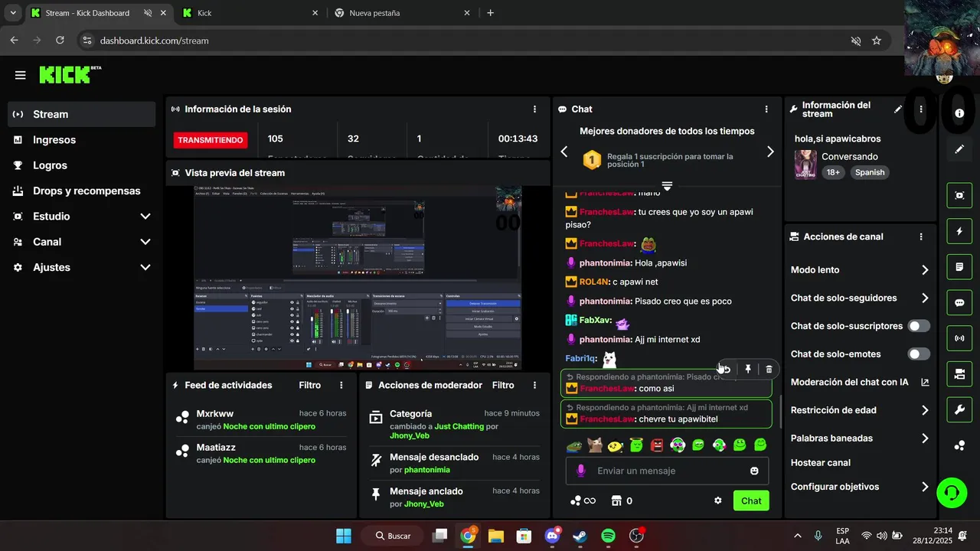Click the message input field
The width and height of the screenshot is (980, 551).
[667, 471]
